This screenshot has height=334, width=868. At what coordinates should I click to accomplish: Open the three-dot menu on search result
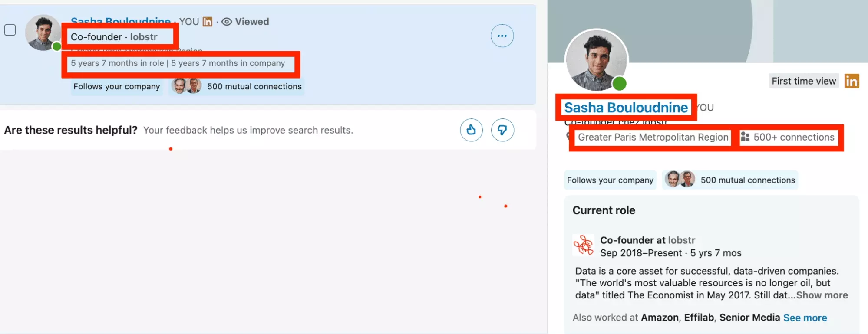click(x=502, y=36)
